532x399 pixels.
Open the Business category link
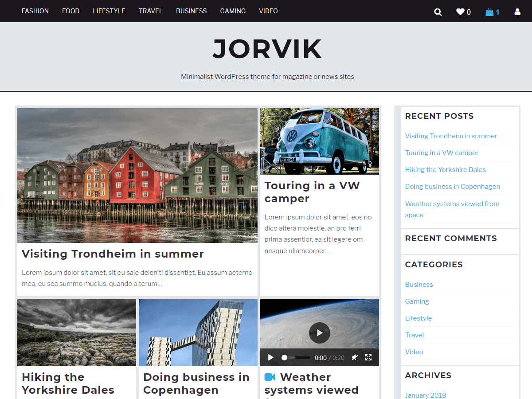pyautogui.click(x=419, y=284)
